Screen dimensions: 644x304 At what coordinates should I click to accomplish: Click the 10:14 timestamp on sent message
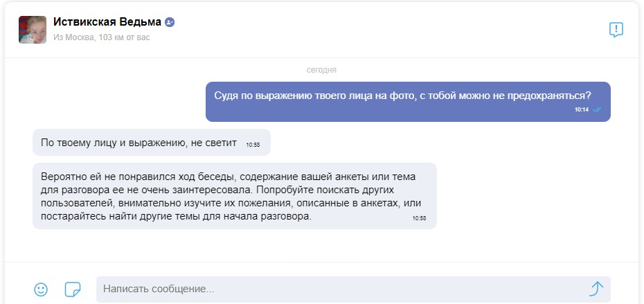(x=581, y=109)
